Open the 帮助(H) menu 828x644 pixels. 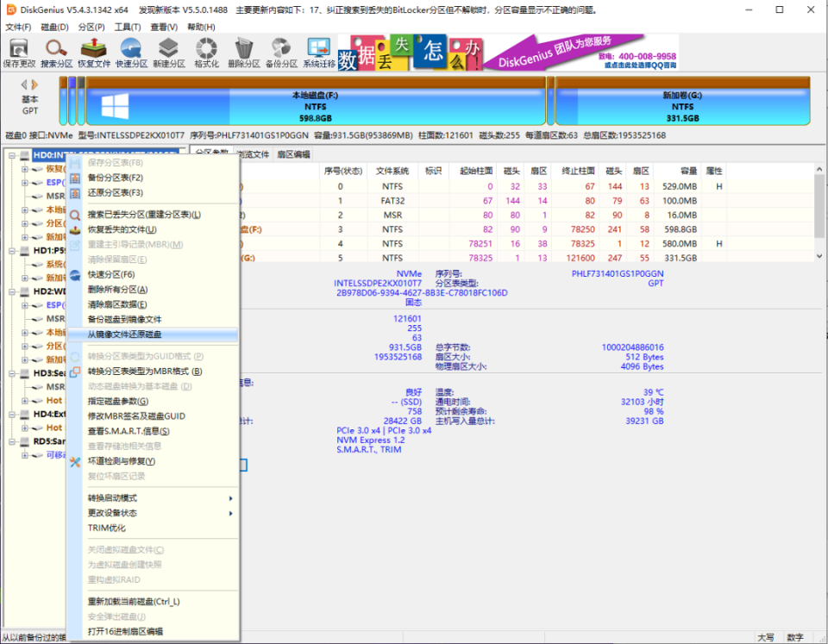[201, 27]
